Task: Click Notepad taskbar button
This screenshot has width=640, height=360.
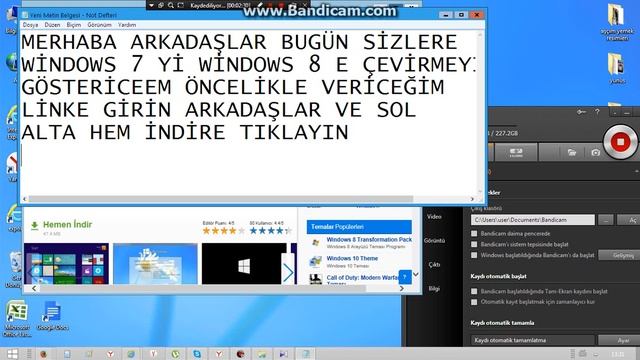Action: click(305, 354)
